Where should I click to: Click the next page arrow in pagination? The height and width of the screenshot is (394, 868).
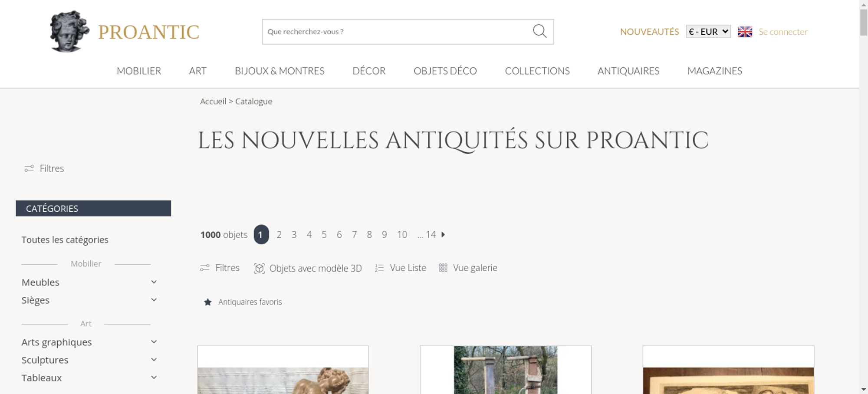(443, 235)
